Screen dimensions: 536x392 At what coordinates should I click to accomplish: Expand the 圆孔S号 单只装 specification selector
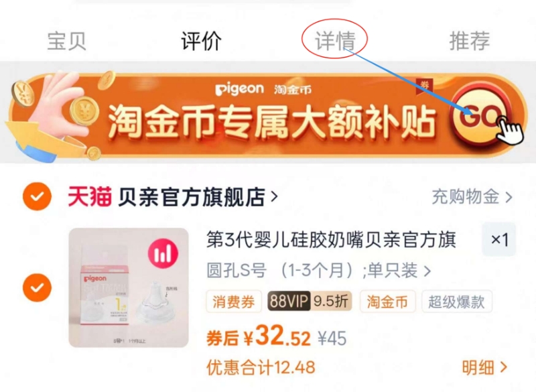(x=319, y=270)
